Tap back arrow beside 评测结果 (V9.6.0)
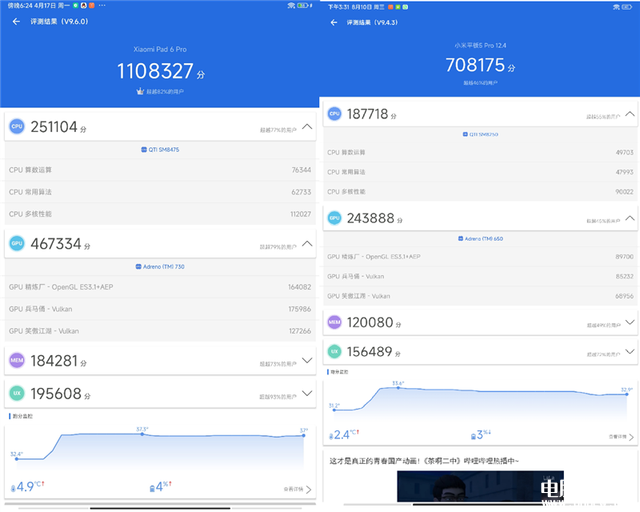640x512 pixels. point(16,22)
